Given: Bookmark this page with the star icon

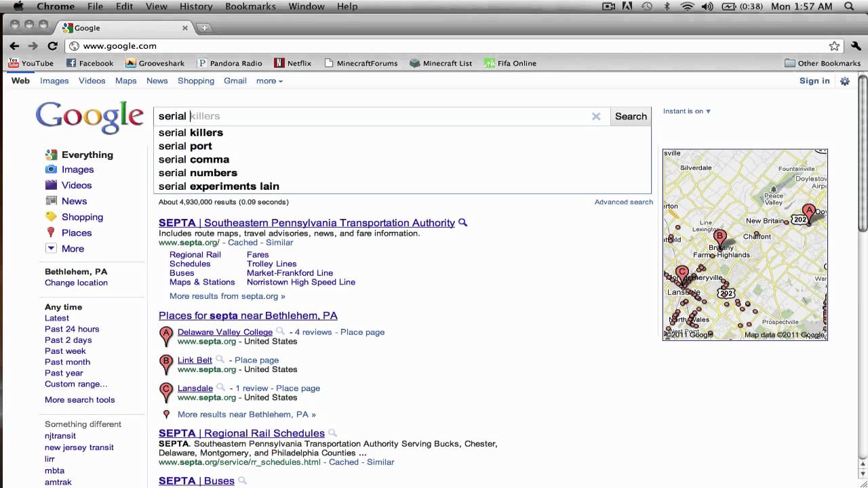Looking at the screenshot, I should click(834, 46).
